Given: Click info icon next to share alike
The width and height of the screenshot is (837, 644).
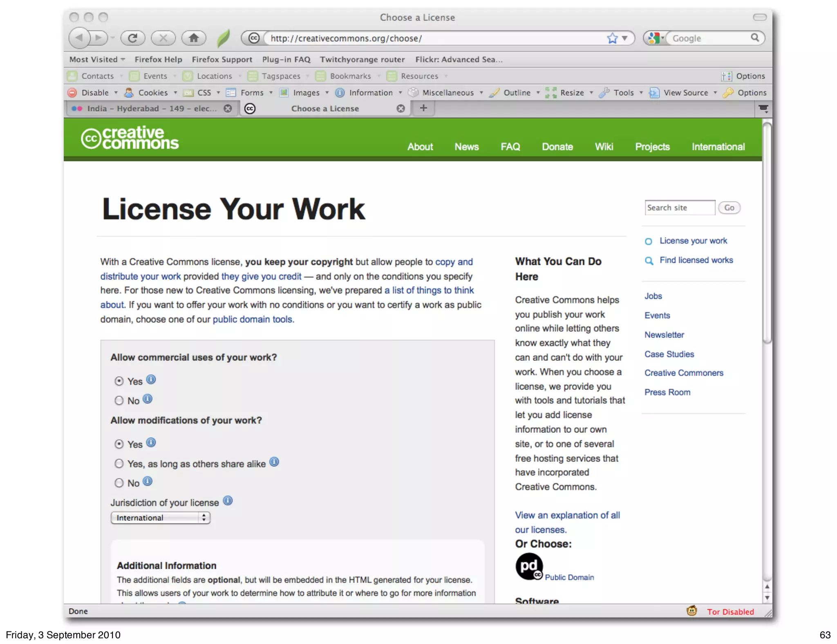Looking at the screenshot, I should [x=274, y=462].
